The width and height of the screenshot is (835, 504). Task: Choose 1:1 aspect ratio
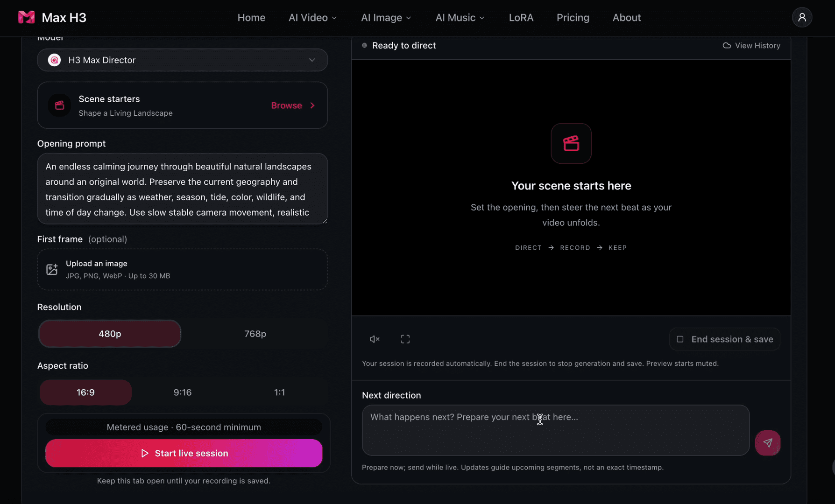pos(279,392)
